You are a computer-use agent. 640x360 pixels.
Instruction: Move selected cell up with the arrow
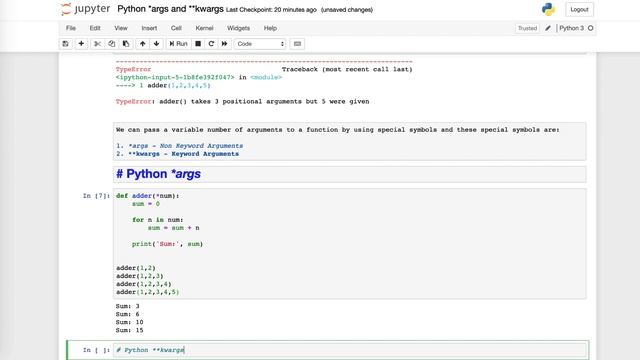pyautogui.click(x=142, y=44)
